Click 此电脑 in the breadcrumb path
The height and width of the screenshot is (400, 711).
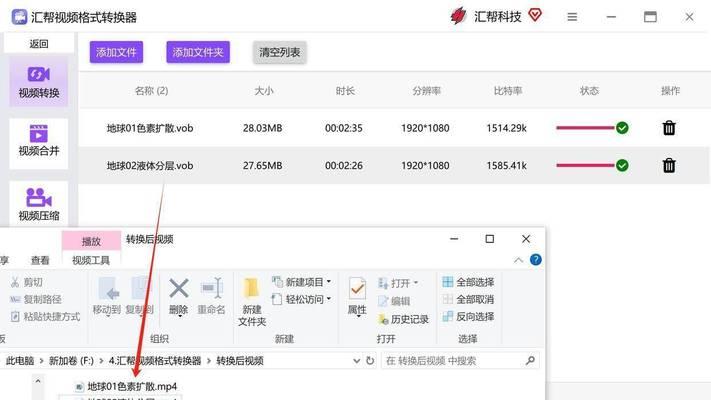(x=20, y=361)
